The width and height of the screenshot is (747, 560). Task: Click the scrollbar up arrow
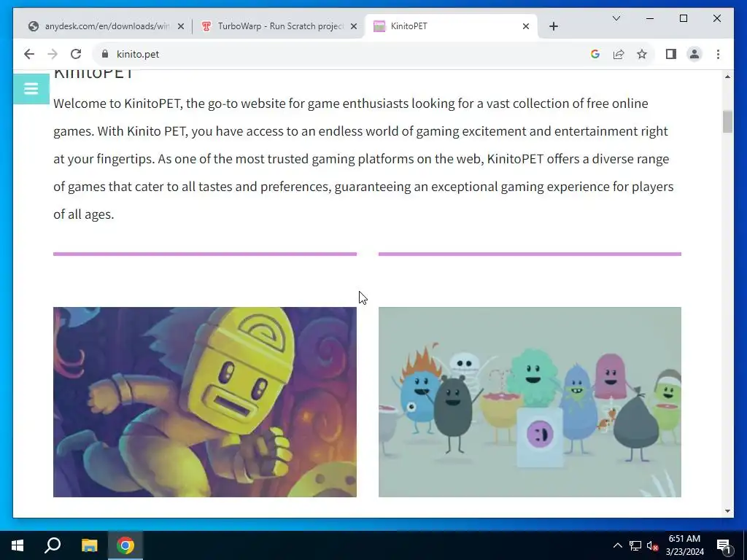click(x=727, y=77)
